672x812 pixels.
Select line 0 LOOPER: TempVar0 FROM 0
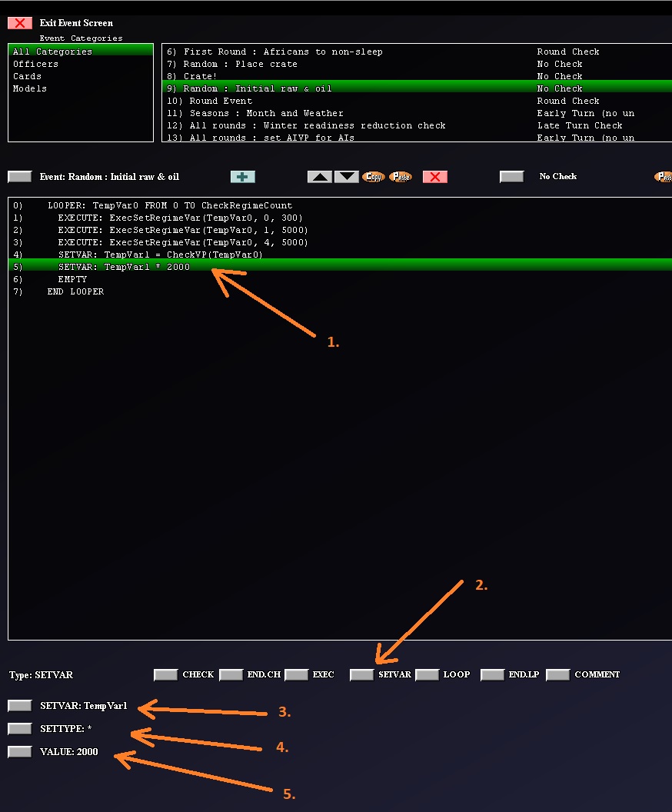coord(340,205)
